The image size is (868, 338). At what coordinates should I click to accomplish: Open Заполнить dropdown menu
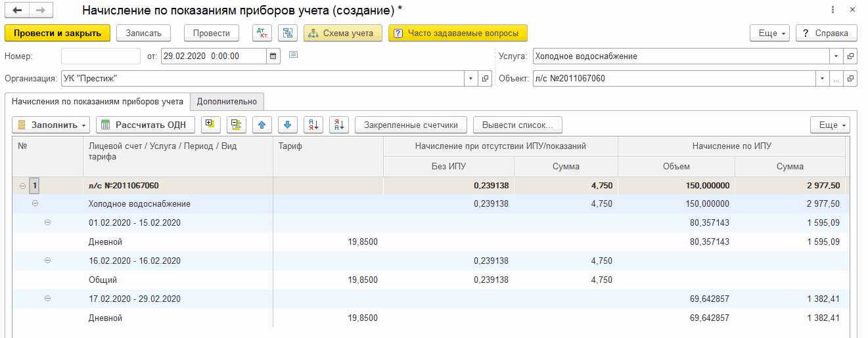click(x=51, y=125)
